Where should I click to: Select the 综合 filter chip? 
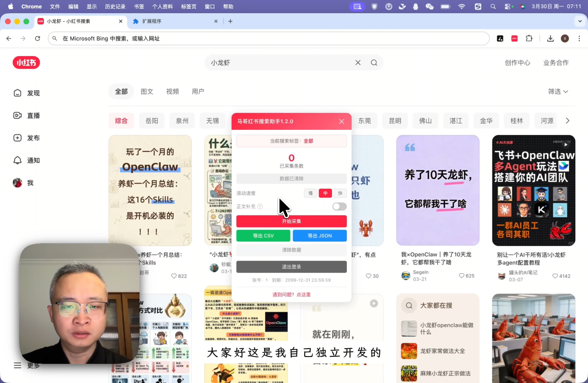[x=121, y=121]
